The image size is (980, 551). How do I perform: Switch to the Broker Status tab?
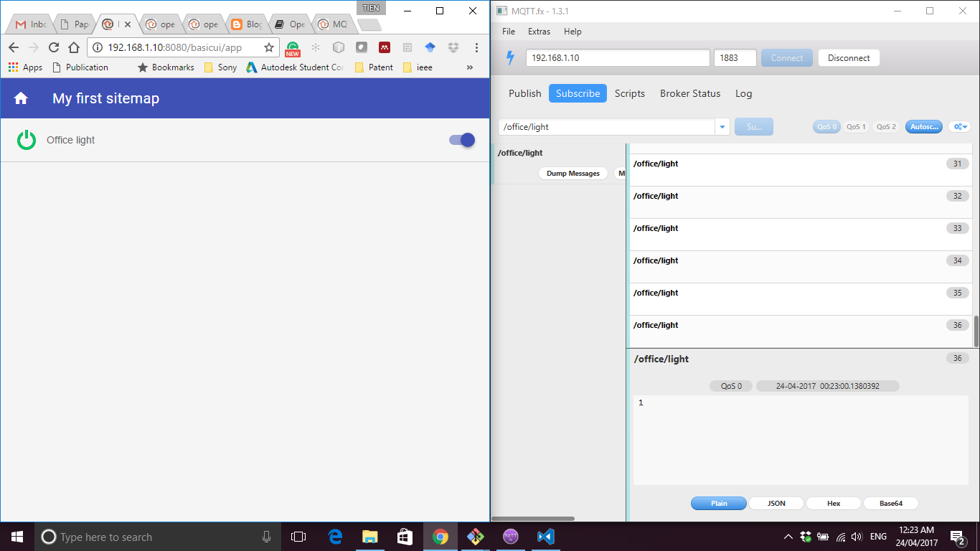(689, 93)
